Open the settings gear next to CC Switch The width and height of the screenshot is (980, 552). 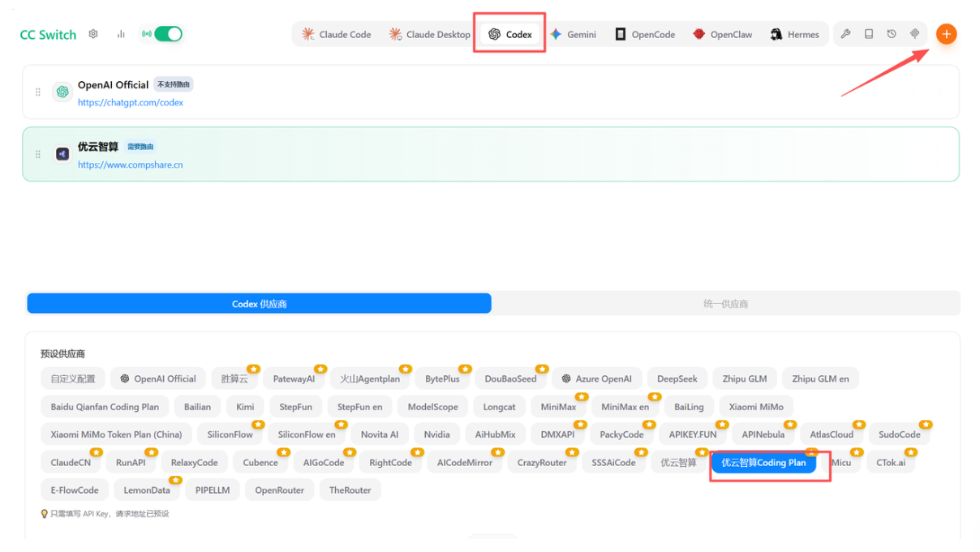tap(93, 34)
